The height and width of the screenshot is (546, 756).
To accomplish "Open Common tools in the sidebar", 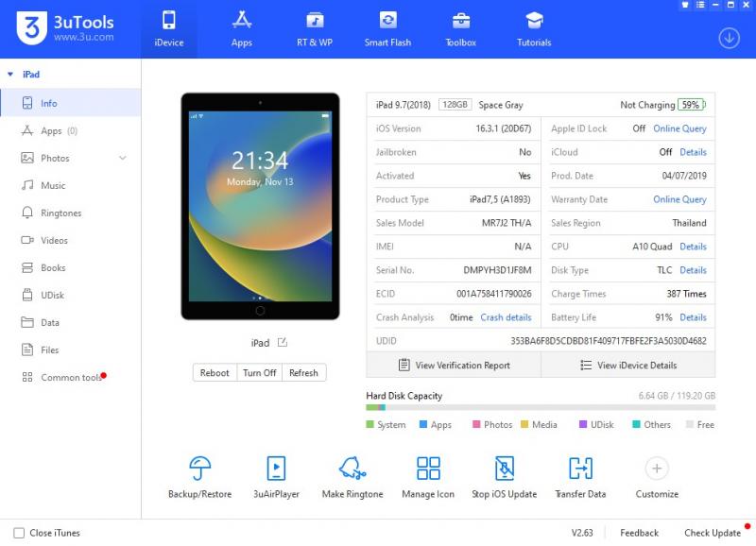I will [x=70, y=377].
